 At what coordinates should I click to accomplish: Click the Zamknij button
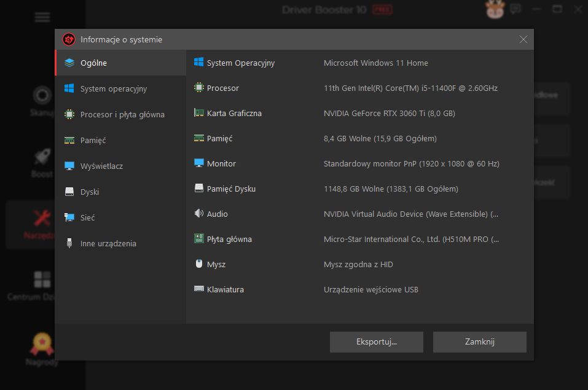coord(480,342)
